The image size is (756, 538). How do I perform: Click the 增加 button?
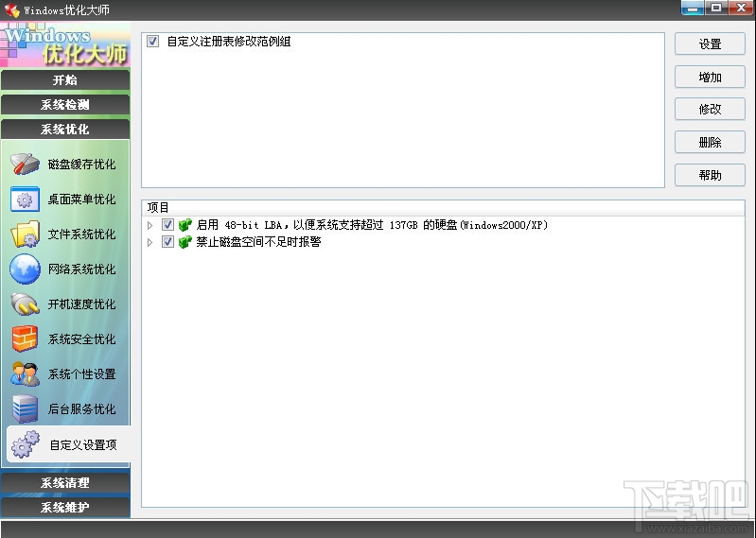pos(710,78)
